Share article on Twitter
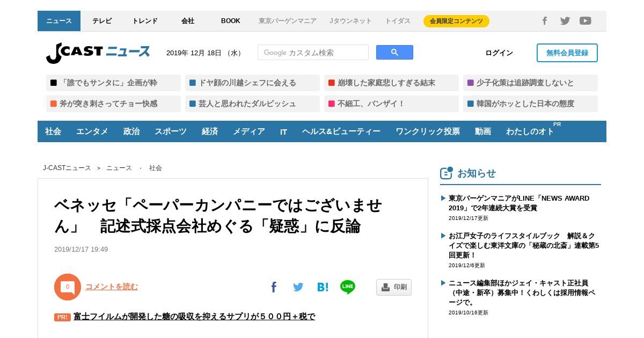The height and width of the screenshot is (338, 644). [x=298, y=287]
